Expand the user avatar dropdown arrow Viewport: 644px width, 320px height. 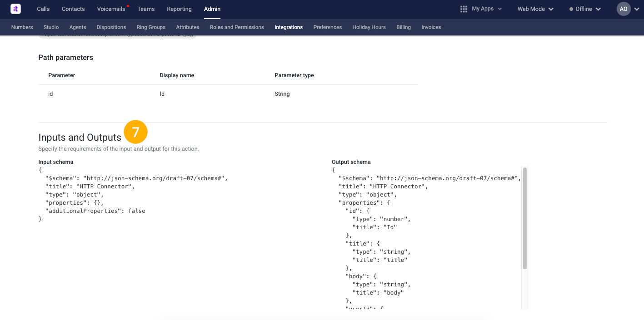636,9
